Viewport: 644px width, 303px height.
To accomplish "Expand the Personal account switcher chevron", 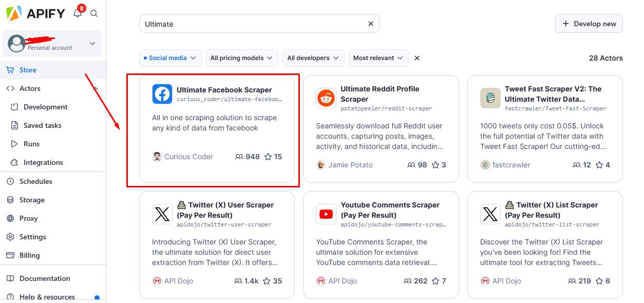I will click(92, 44).
